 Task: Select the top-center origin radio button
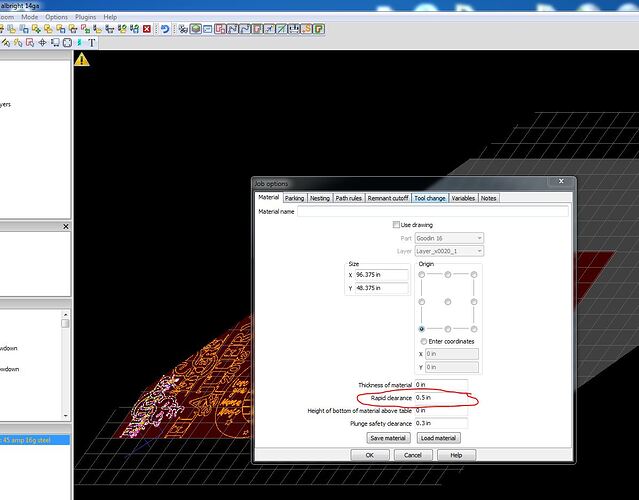tap(448, 275)
